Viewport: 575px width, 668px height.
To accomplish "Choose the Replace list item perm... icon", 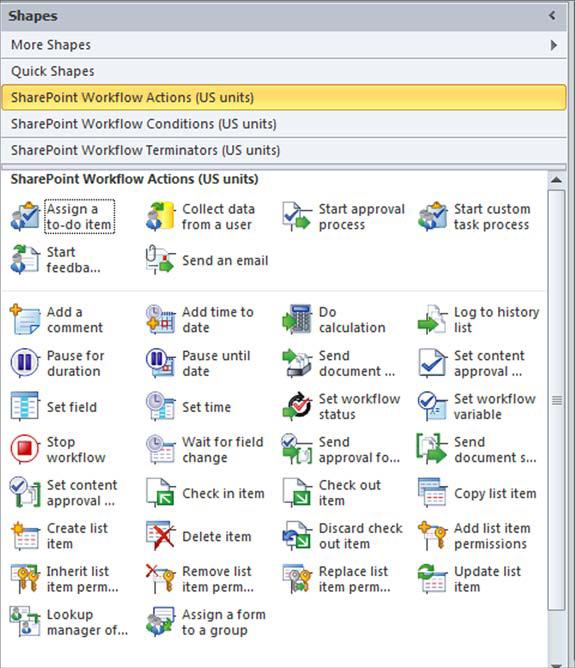I will click(296, 579).
